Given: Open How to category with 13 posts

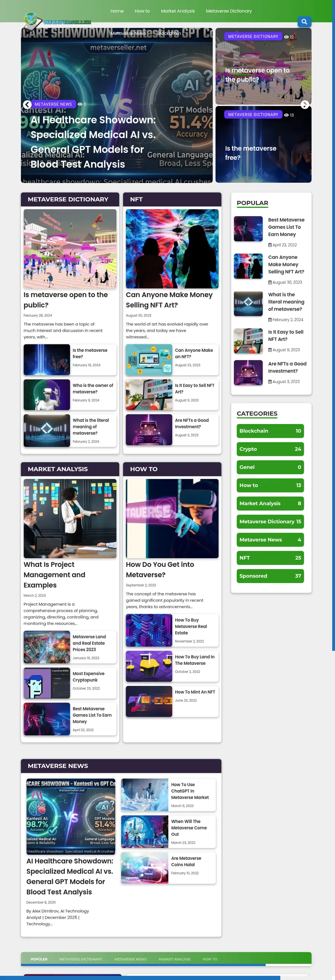Looking at the screenshot, I should pyautogui.click(x=270, y=485).
